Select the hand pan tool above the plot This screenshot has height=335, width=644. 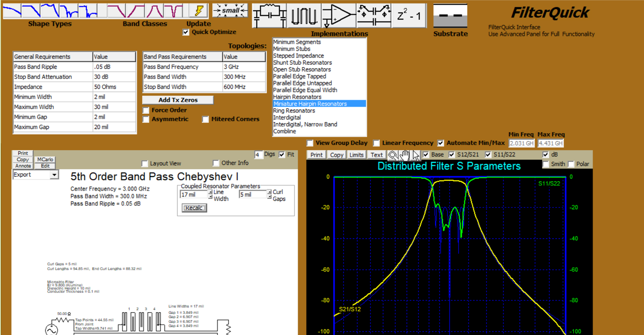click(x=404, y=155)
